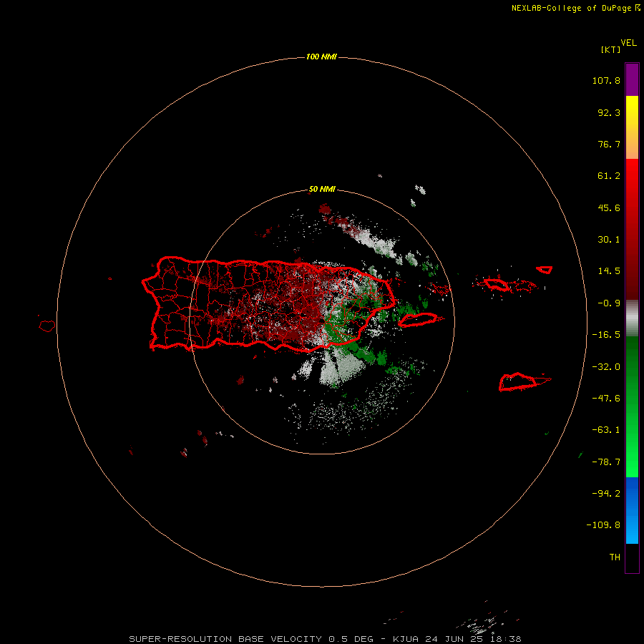Click the -47.6 velocity scale value

click(606, 399)
